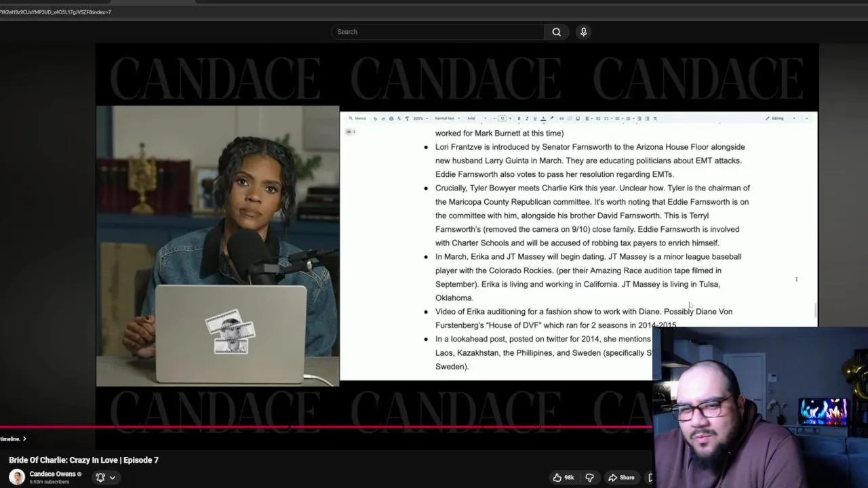
Task: Click the decrease font size minus button
Action: pyautogui.click(x=494, y=119)
